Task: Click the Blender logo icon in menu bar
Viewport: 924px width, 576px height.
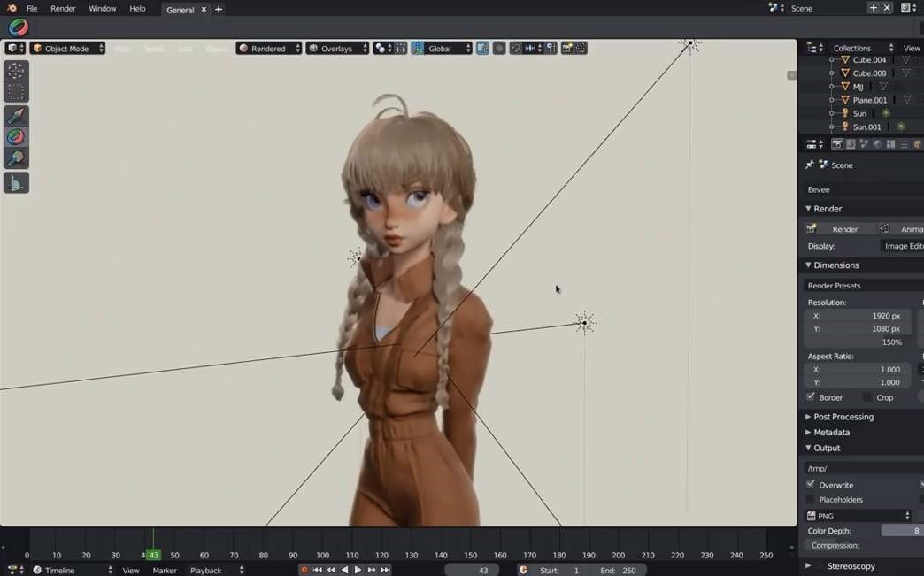Action: tap(12, 8)
